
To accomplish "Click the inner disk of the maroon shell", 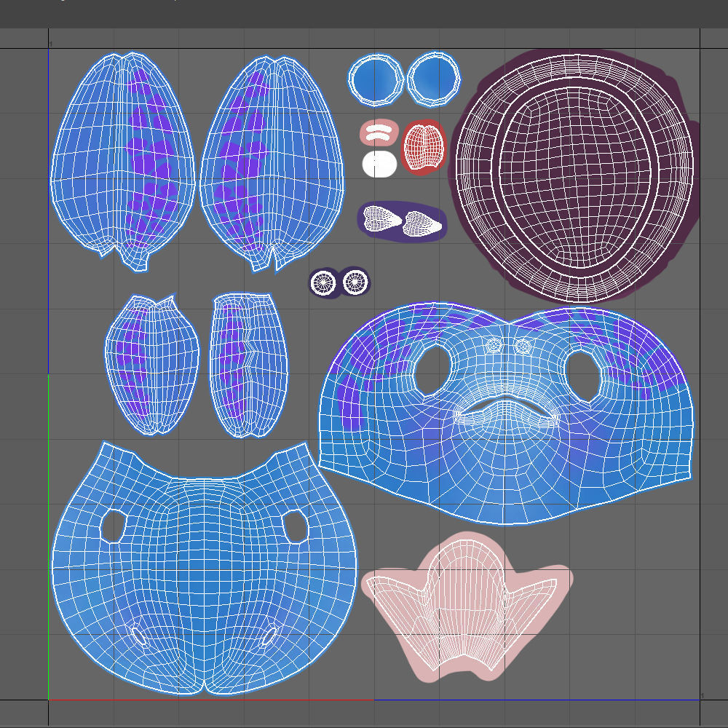I will [x=576, y=178].
